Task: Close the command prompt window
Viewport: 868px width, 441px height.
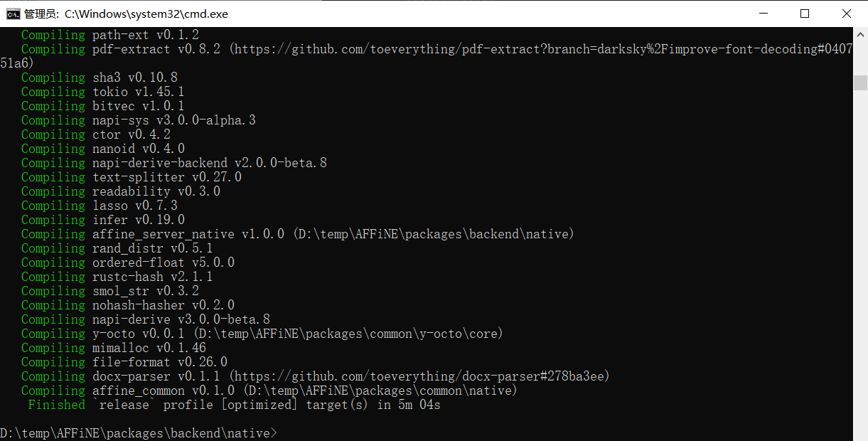Action: (x=846, y=14)
